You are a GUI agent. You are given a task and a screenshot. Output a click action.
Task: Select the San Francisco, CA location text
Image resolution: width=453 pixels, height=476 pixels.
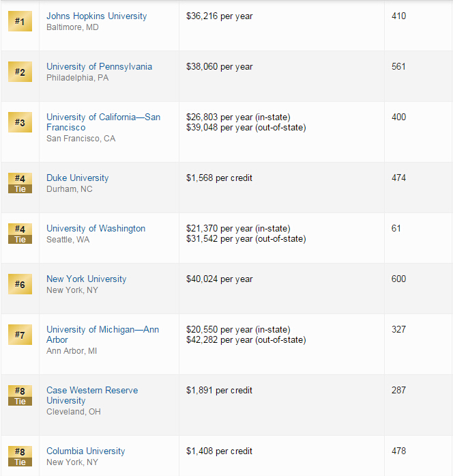pyautogui.click(x=81, y=139)
